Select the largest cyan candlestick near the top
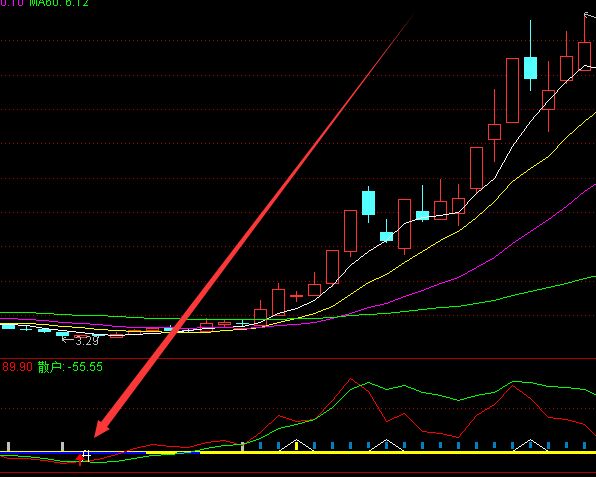Screen dimensions: 596x477 click(531, 68)
